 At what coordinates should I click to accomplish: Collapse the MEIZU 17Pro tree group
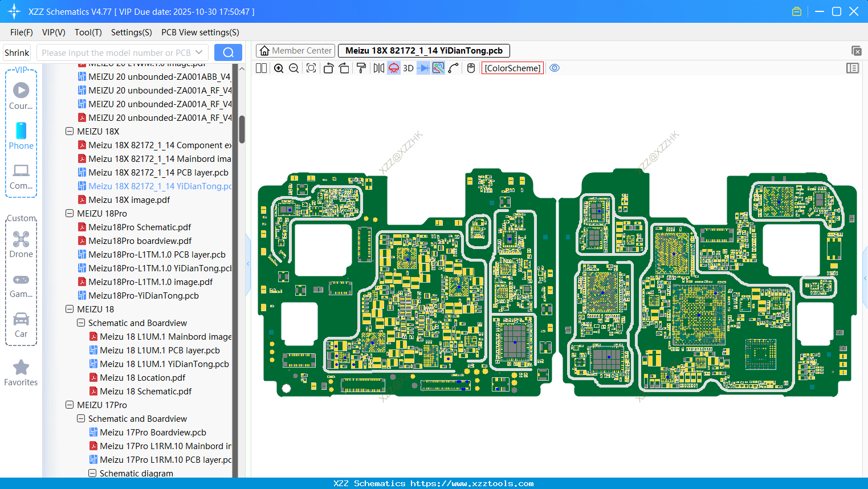70,405
